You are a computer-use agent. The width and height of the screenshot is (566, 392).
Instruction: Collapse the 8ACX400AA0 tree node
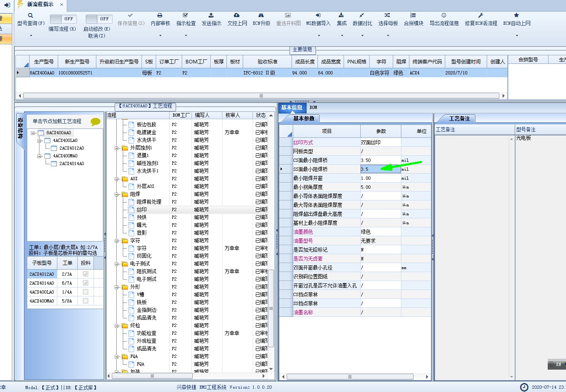click(x=33, y=133)
